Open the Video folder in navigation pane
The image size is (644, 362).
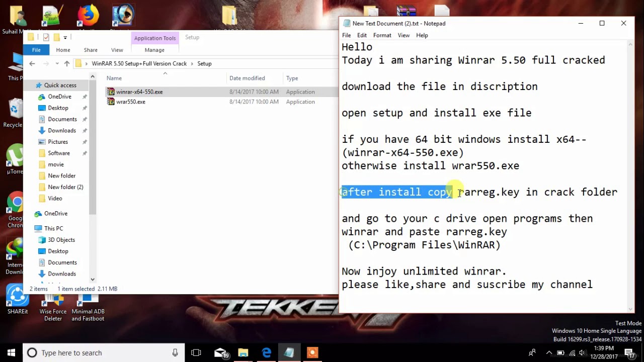[55, 198]
